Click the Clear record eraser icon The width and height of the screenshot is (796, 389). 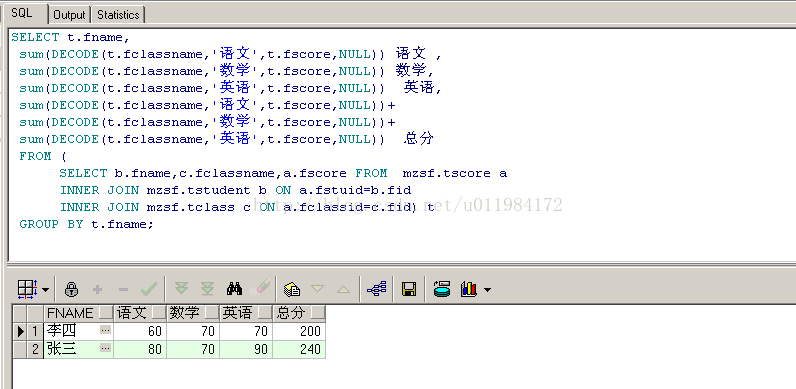point(261,288)
